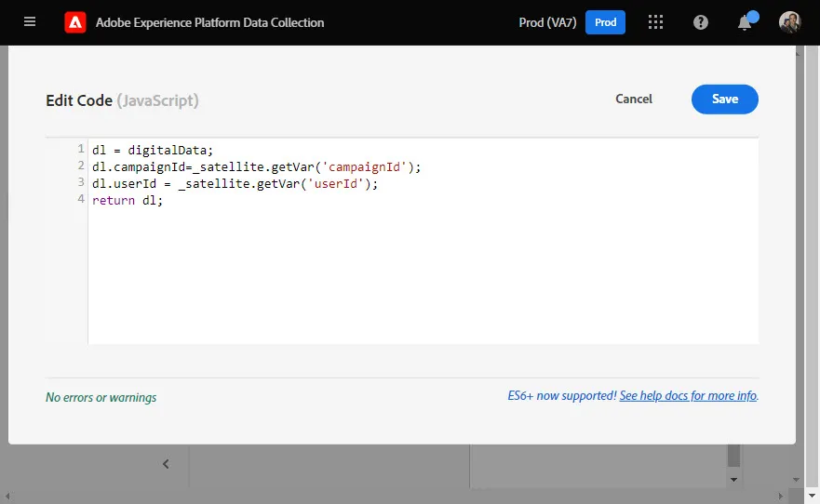Click horizontal scrollbar right arrow
This screenshot has width=820, height=504.
tap(780, 497)
